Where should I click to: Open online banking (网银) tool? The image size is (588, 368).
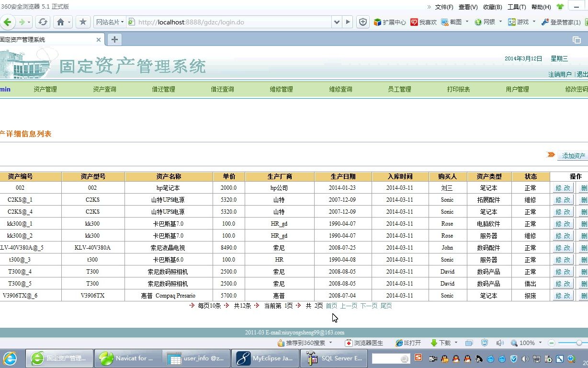point(487,22)
